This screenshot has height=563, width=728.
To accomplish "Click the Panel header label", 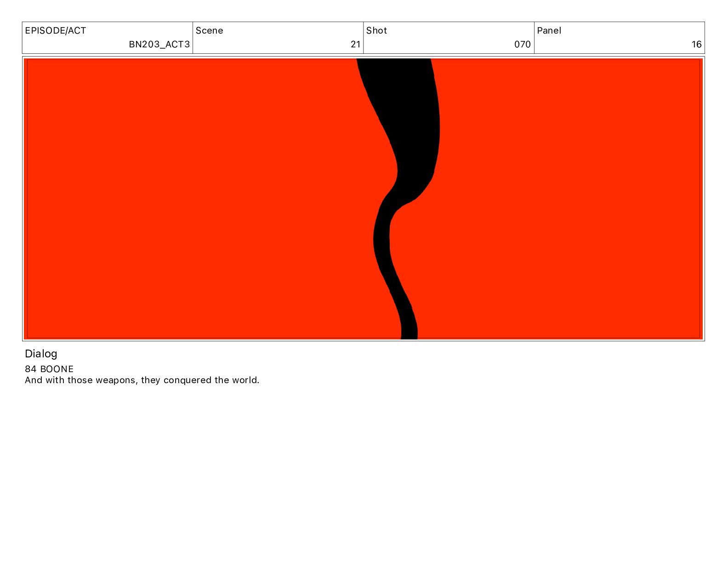I will tap(549, 31).
